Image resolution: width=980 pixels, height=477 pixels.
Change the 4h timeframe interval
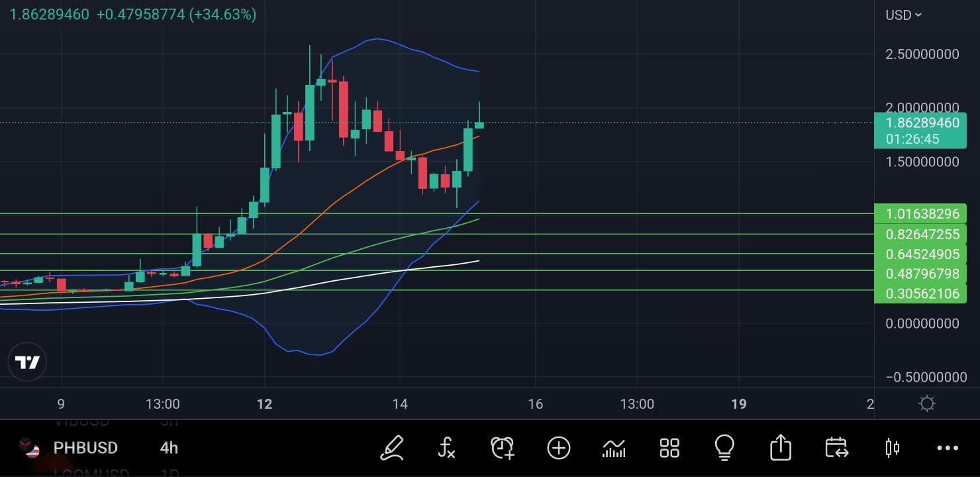click(169, 448)
